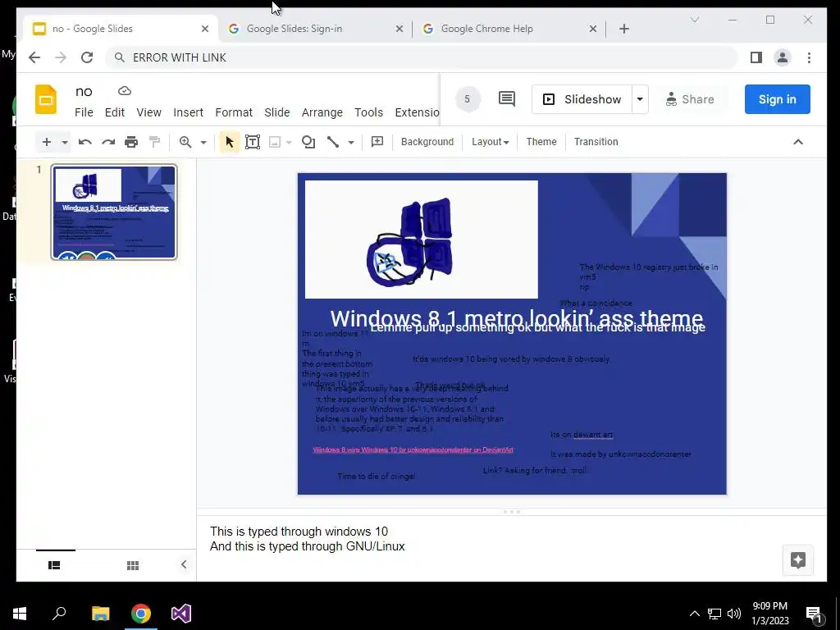Choose the Select cursor tool
Screen dimensions: 840x630
tap(230, 142)
